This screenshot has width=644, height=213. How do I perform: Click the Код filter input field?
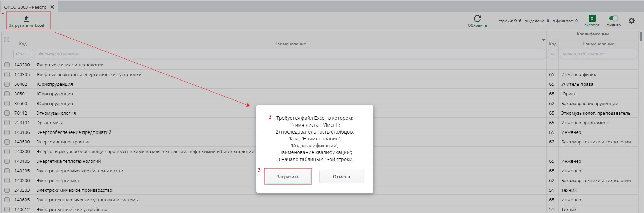[23, 54]
